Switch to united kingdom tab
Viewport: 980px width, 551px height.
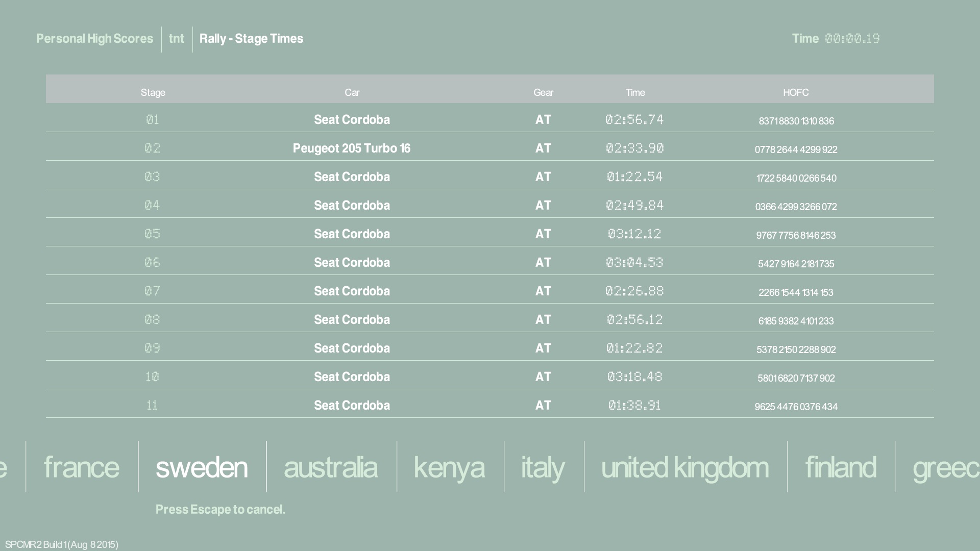pos(684,467)
